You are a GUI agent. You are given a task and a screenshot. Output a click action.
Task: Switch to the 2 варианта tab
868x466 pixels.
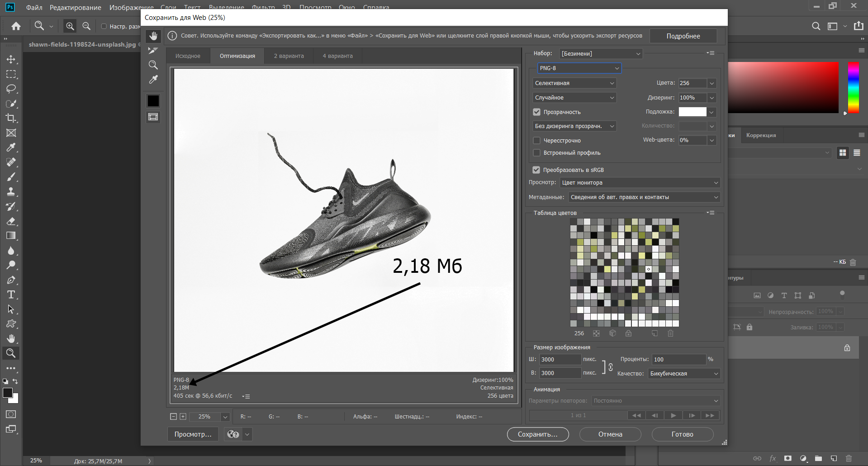[289, 56]
